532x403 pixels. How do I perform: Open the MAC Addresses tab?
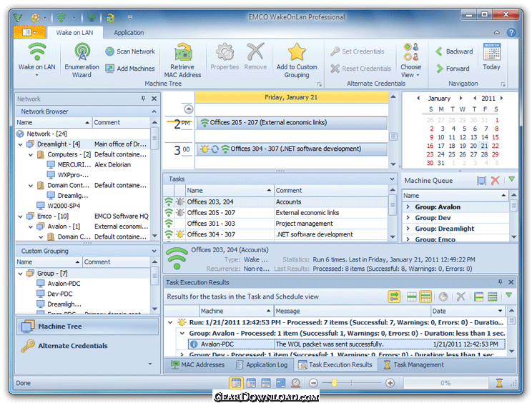[198, 364]
